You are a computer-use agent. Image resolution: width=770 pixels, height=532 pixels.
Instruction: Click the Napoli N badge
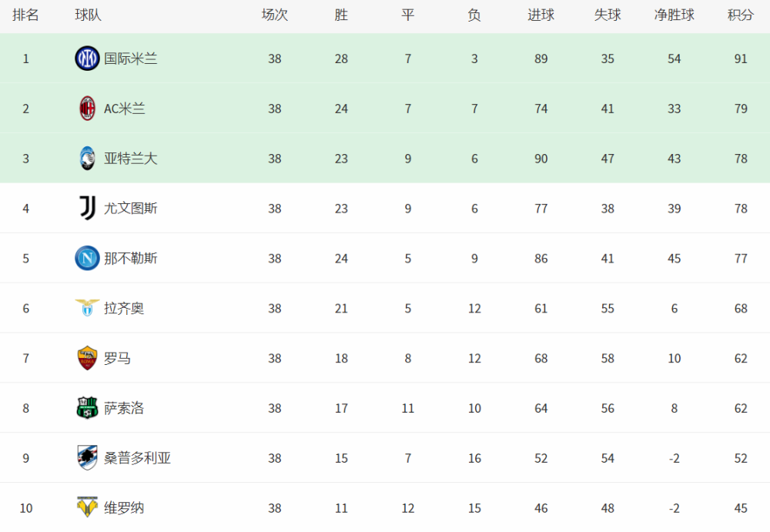point(88,259)
